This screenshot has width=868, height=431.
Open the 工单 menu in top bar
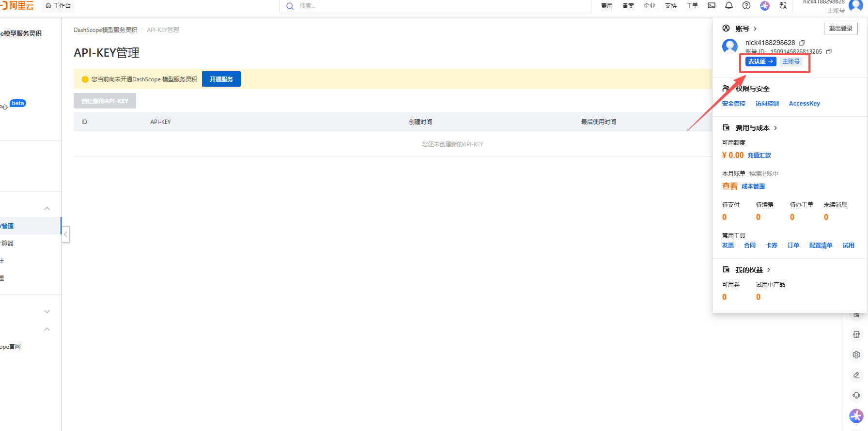pyautogui.click(x=692, y=6)
